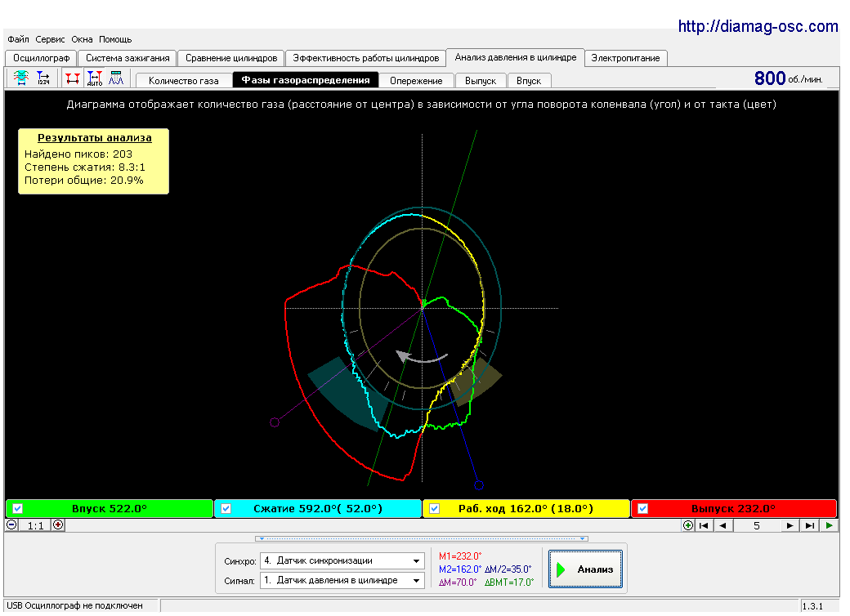The height and width of the screenshot is (616, 850).
Task: Toggle the Сжатие 592.0° checkbox
Action: (x=226, y=509)
